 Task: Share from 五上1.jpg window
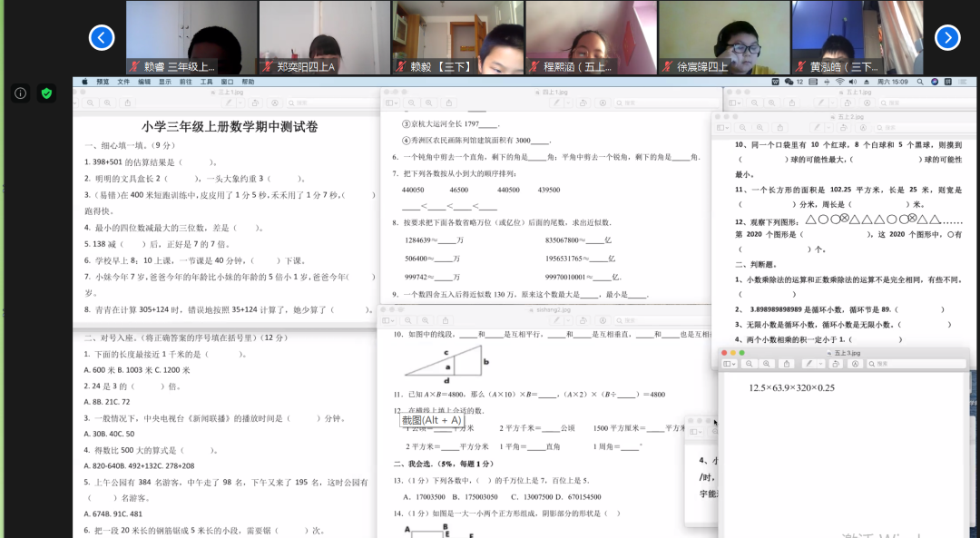(792, 103)
